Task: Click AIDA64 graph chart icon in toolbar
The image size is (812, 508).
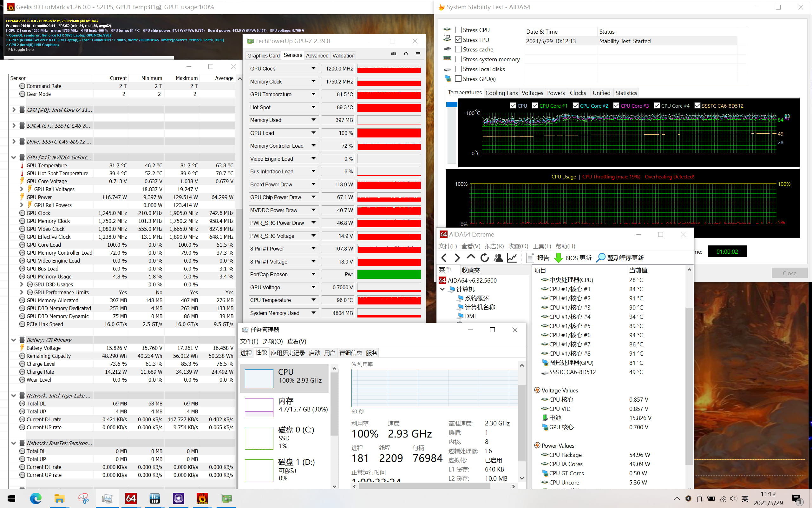Action: [512, 258]
